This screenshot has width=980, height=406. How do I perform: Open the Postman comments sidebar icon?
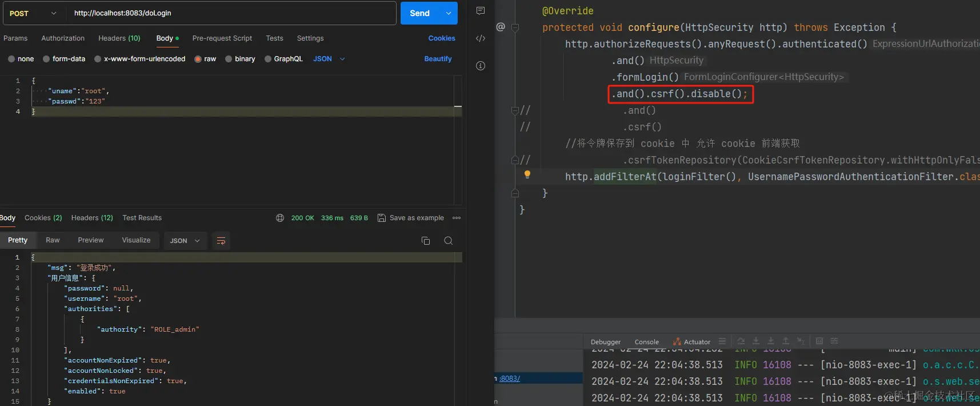481,11
